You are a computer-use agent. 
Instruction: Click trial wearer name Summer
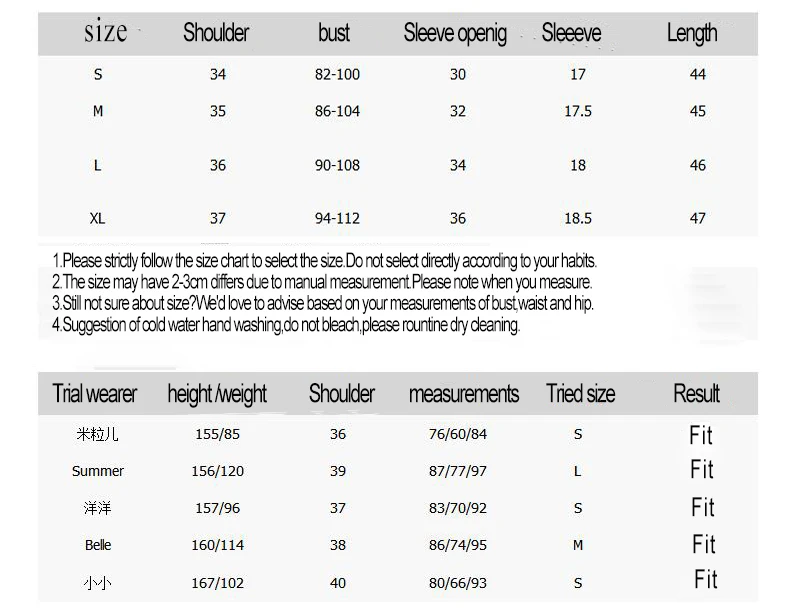click(x=97, y=472)
